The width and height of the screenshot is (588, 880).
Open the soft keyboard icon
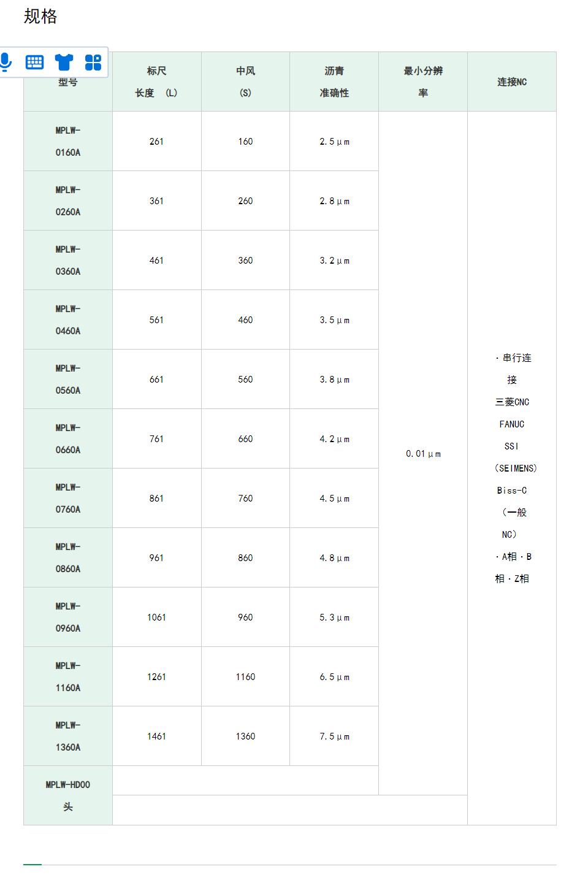tap(34, 62)
